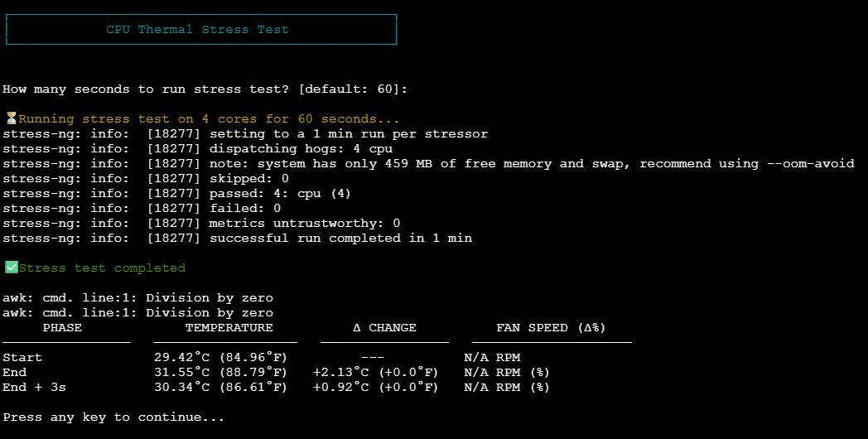Select the PHASE column header
Image resolution: width=868 pixels, height=439 pixels.
[x=62, y=327]
